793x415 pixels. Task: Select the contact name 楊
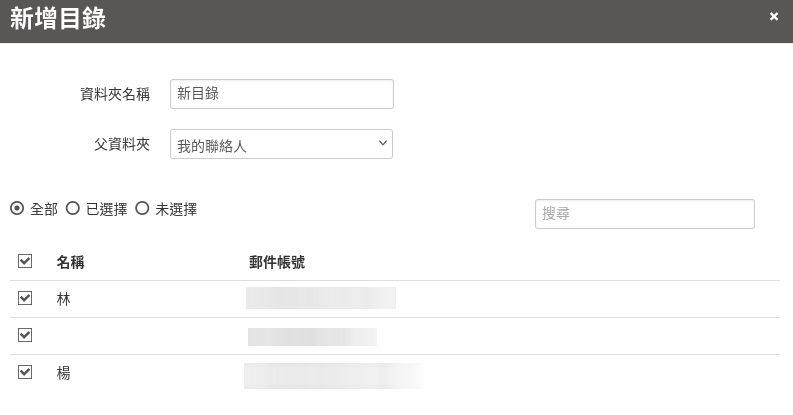(x=64, y=373)
